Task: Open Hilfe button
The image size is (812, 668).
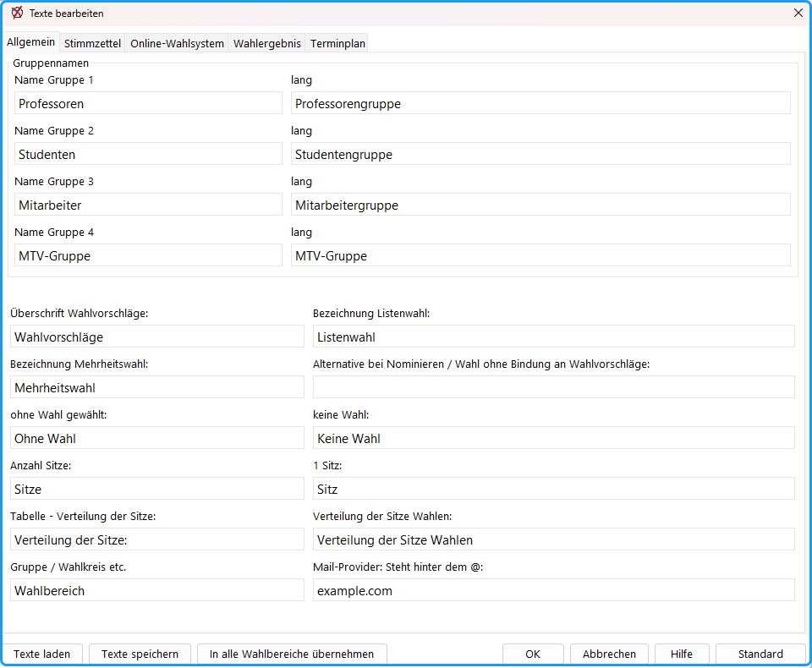Action: 682,654
